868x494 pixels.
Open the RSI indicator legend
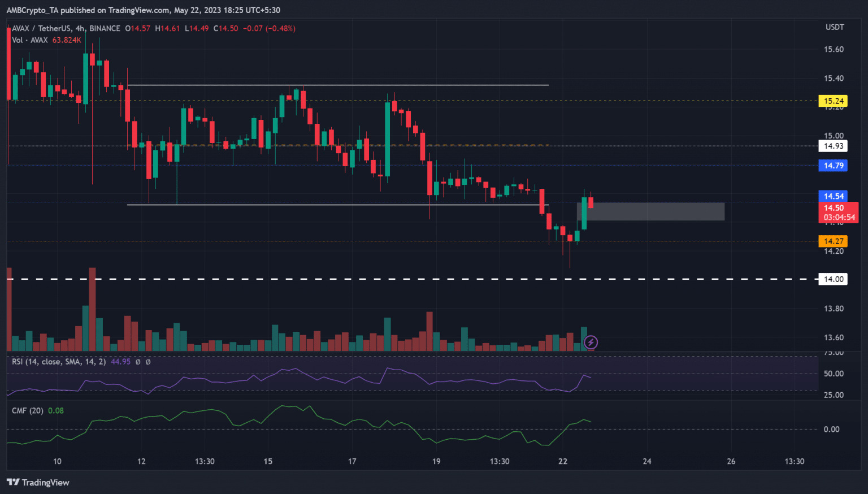pos(58,362)
